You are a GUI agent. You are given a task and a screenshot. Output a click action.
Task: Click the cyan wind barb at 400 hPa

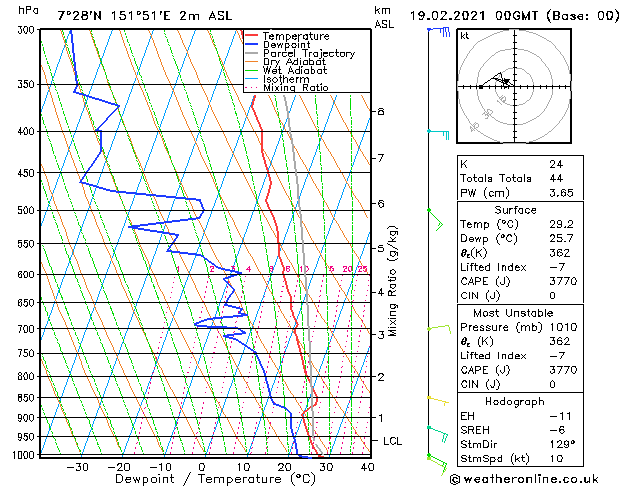[x=438, y=134]
